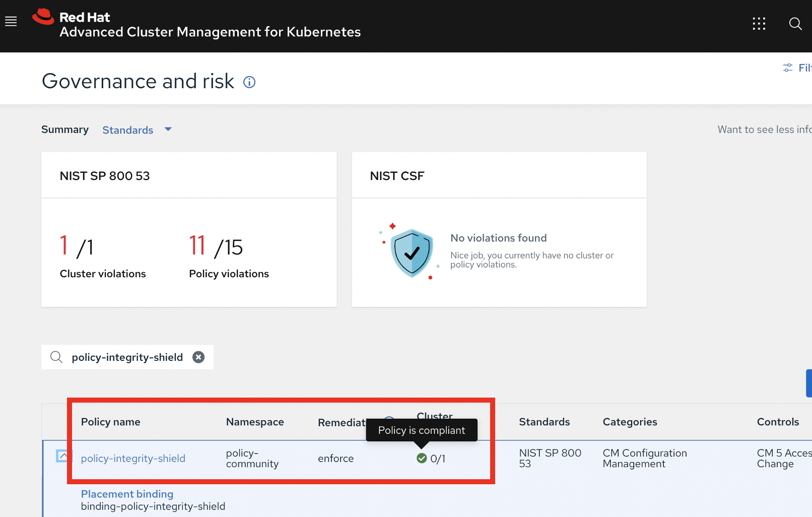Open the policy-integrity-shield policy link
The image size is (812, 517).
pos(133,459)
